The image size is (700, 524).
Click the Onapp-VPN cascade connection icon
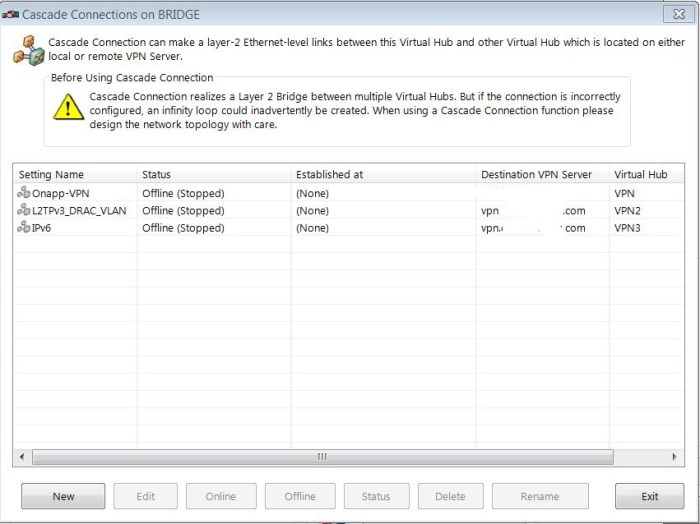pyautogui.click(x=24, y=193)
